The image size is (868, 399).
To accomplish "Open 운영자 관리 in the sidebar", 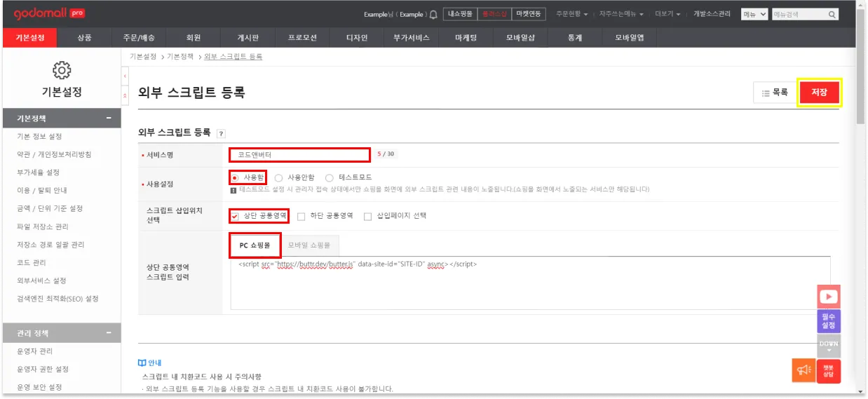I will tap(34, 351).
